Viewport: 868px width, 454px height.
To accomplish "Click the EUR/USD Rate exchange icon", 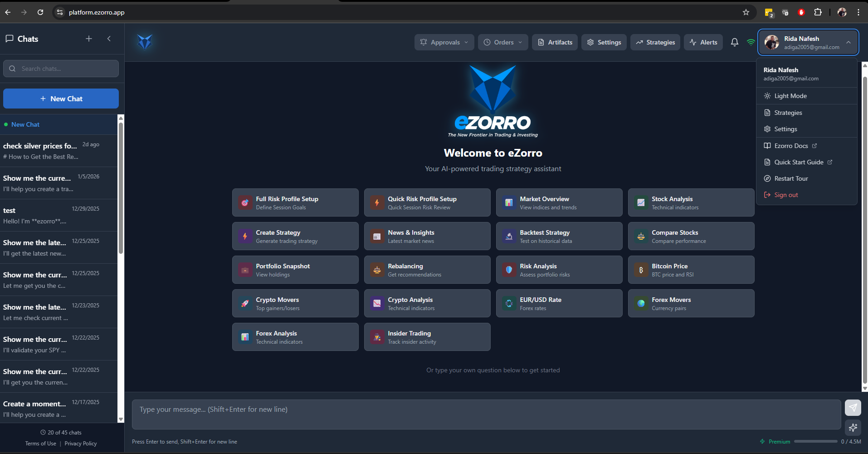I will point(509,303).
